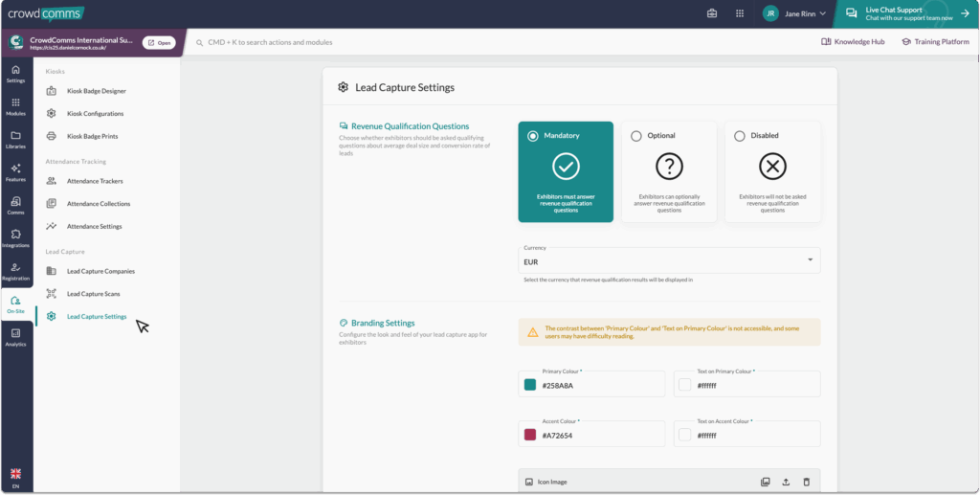
Task: Click the Primary Colour teal swatch
Action: tap(530, 385)
